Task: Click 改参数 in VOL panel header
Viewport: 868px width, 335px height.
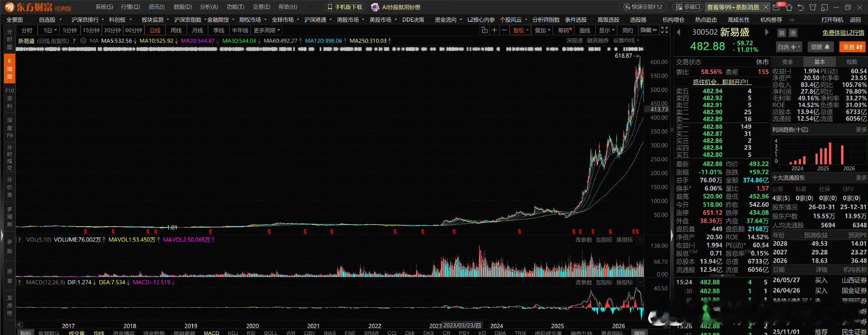Action: (x=584, y=240)
